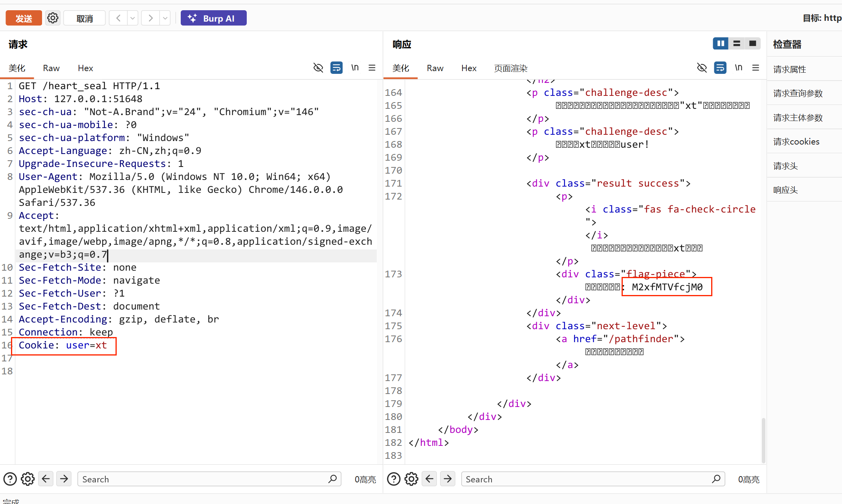Viewport: 842px width, 504px height.
Task: Click the orange 发送 send button
Action: (x=24, y=18)
